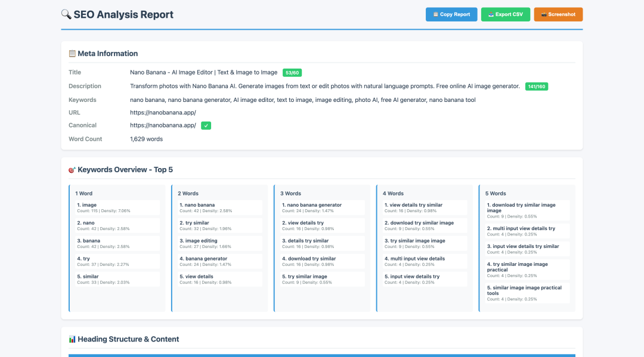Click the 'Heading Structure & Content' section heading
Screen dimensions: 644x357
coord(128,339)
